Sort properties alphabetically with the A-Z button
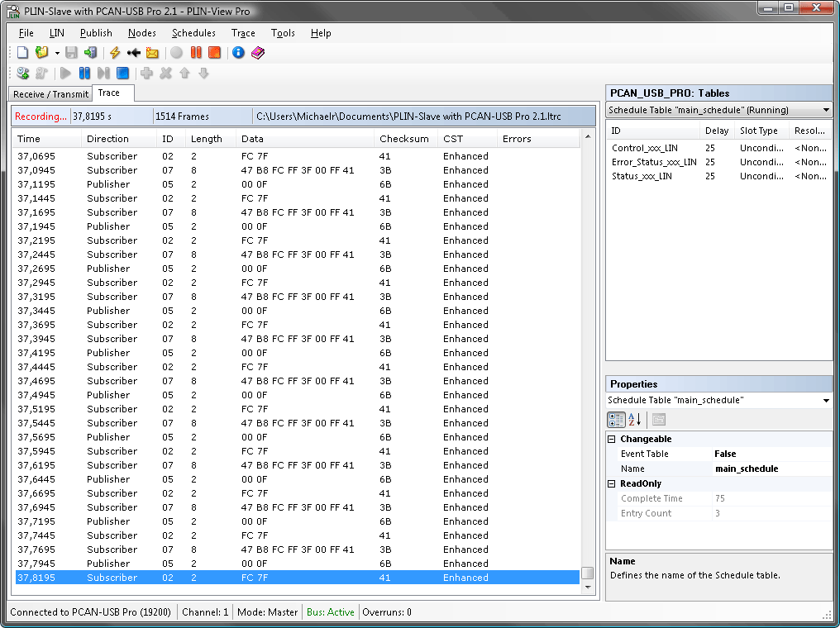Viewport: 840px width, 628px height. tap(635, 419)
